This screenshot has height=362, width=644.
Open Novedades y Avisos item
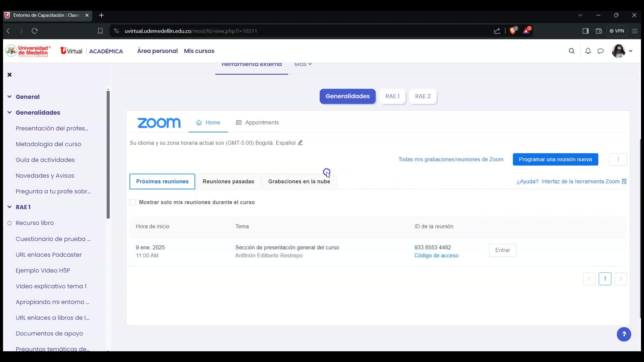[x=45, y=176]
